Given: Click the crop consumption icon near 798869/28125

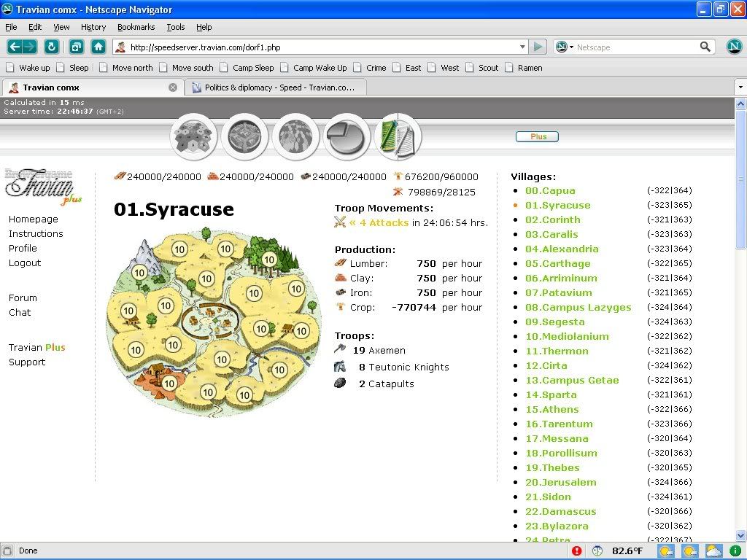Looking at the screenshot, I should 398,192.
